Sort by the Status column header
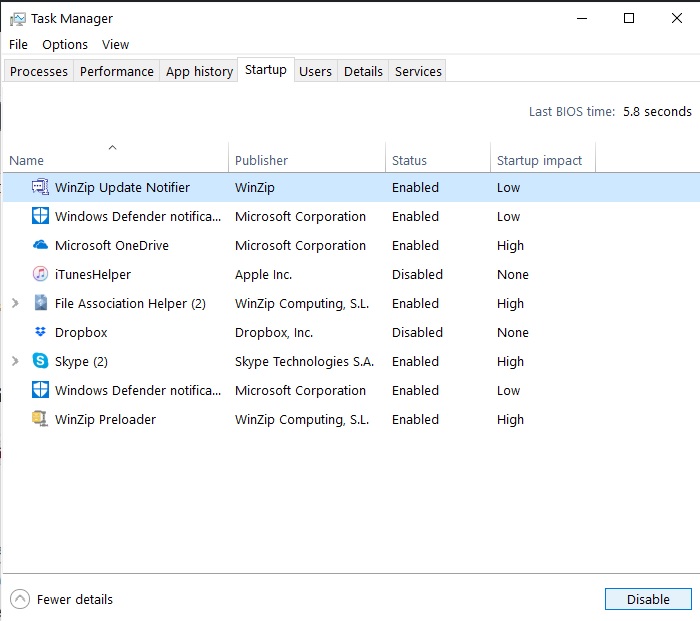 point(438,157)
